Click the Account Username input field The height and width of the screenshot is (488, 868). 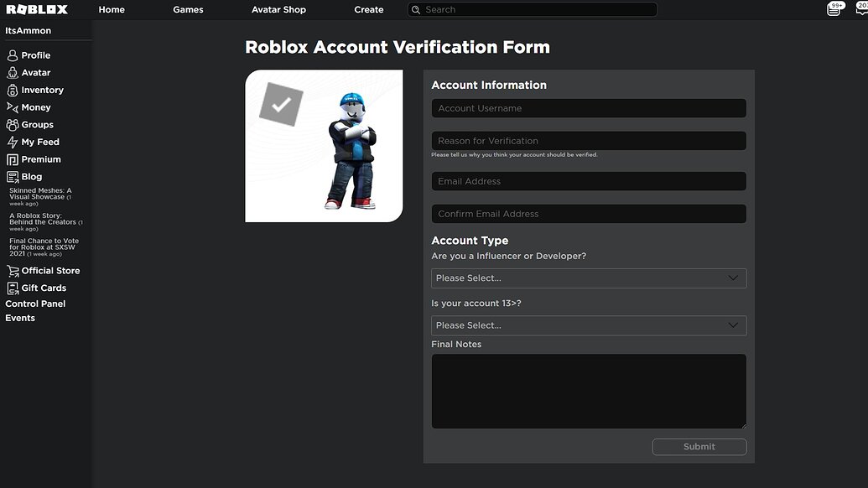pos(588,107)
